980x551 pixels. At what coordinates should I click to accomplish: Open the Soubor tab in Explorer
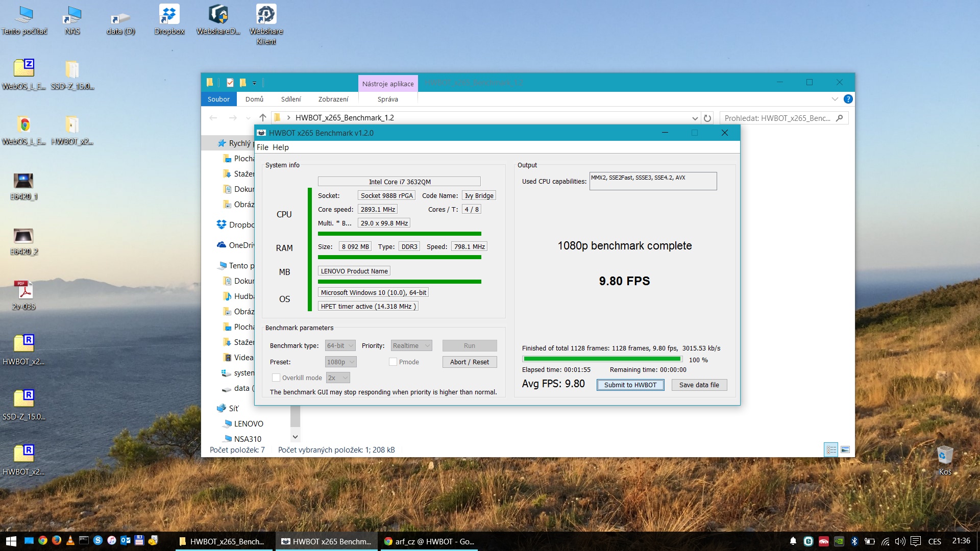point(218,99)
